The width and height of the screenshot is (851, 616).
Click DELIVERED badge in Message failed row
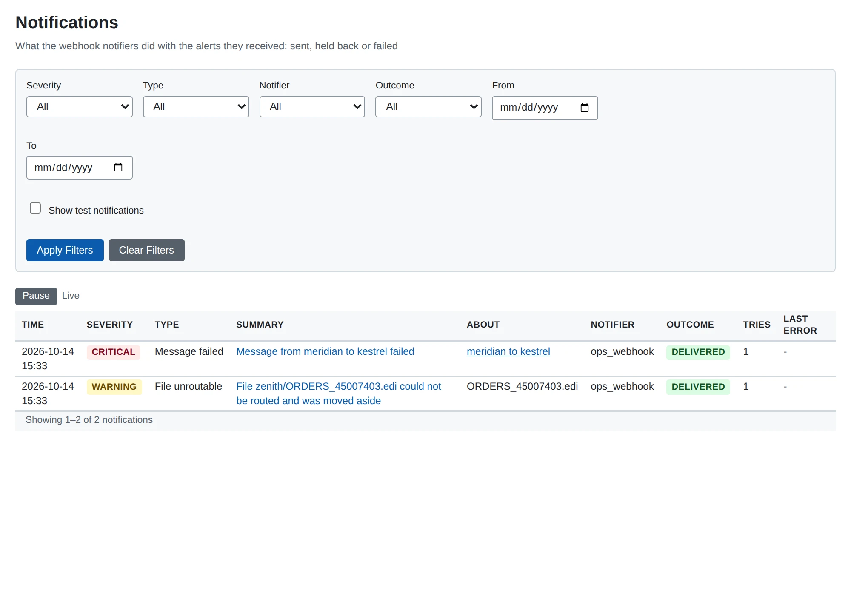point(698,352)
